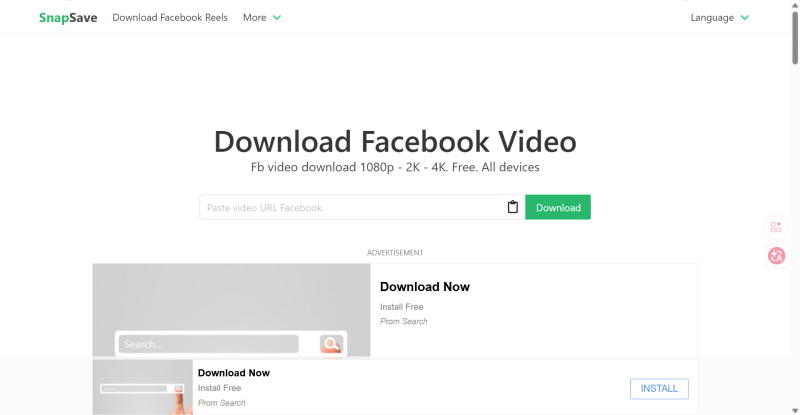This screenshot has height=415, width=800.
Task: Click the pink grid extension icon
Action: pyautogui.click(x=776, y=227)
